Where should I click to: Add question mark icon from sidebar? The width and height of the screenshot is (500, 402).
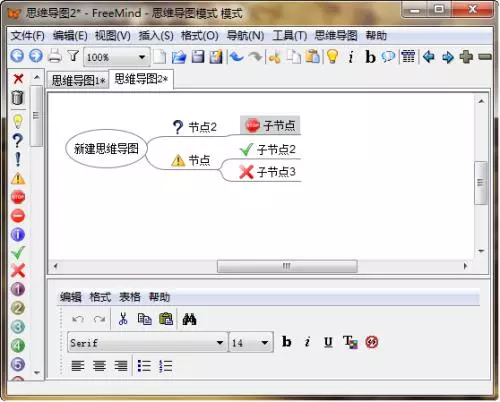(18, 141)
